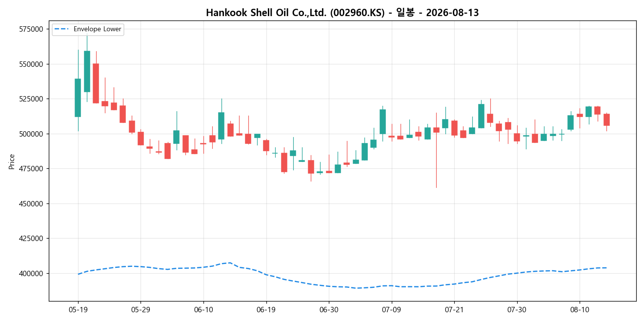Click the 06-19 x-axis date label

266,310
